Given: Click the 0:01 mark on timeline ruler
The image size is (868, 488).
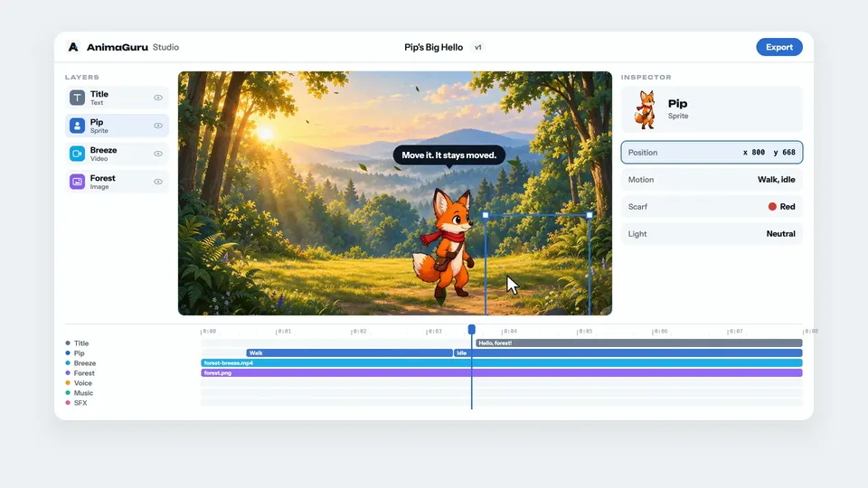Looking at the screenshot, I should (283, 331).
